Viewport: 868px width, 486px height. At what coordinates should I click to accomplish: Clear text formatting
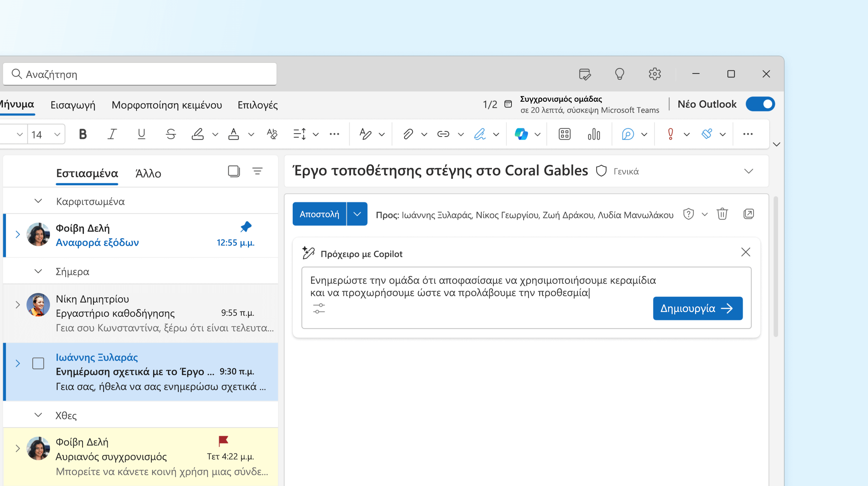click(272, 134)
